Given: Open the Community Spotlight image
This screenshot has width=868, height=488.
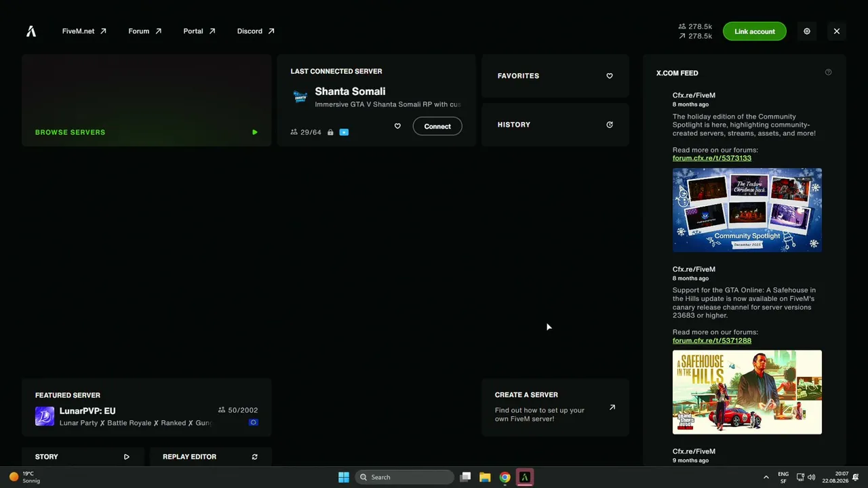Looking at the screenshot, I should pyautogui.click(x=747, y=210).
